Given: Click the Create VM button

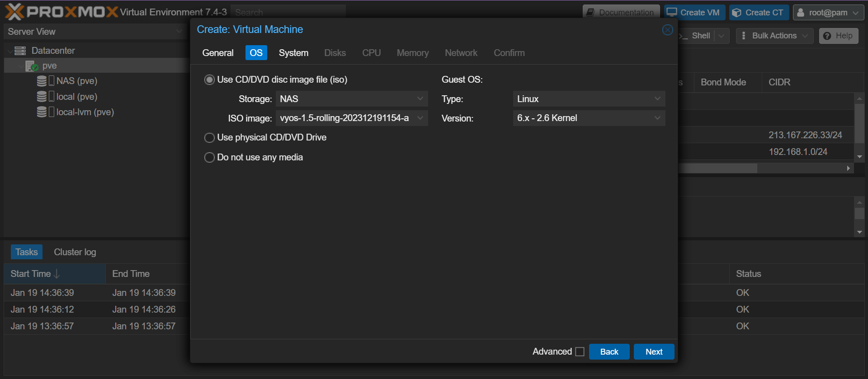Looking at the screenshot, I should [694, 13].
